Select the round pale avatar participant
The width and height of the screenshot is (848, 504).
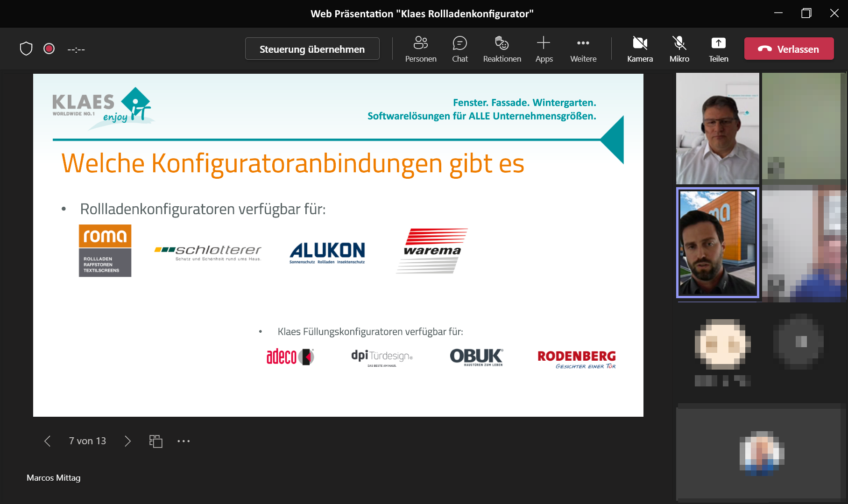point(722,344)
